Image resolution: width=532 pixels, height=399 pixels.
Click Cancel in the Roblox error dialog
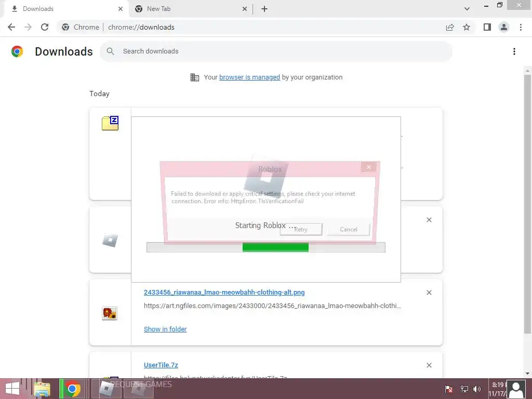pos(349,229)
